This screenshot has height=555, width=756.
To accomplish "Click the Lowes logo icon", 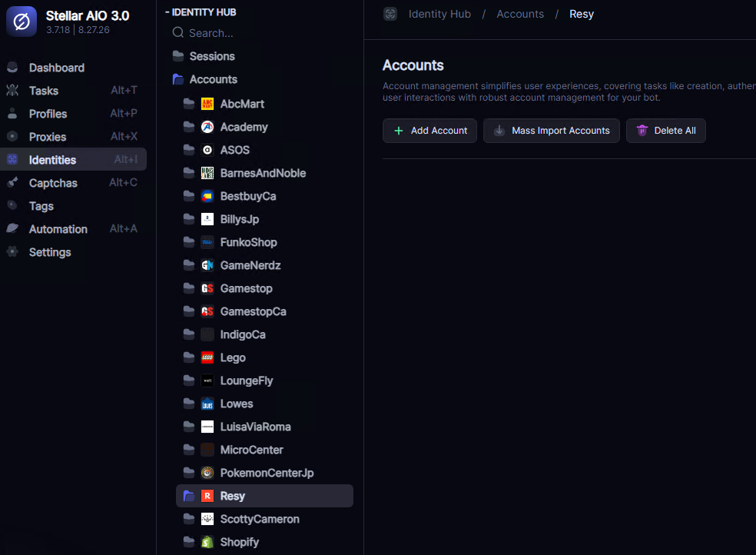I will 207,404.
